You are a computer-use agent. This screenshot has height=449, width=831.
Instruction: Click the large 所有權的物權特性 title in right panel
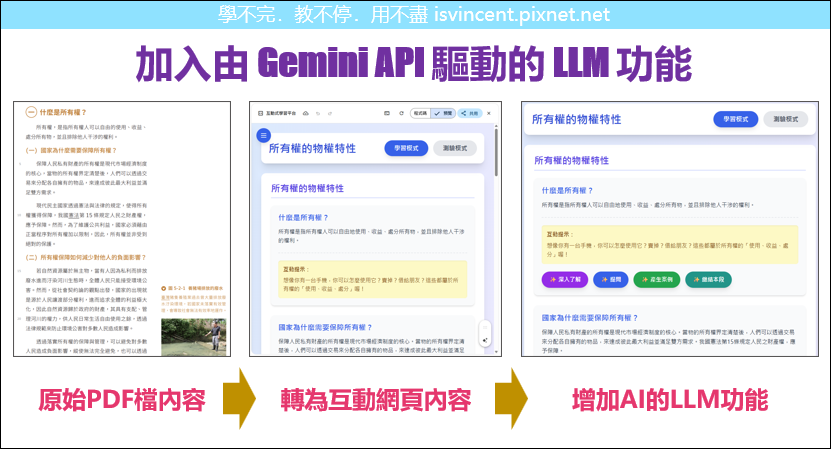click(576, 119)
